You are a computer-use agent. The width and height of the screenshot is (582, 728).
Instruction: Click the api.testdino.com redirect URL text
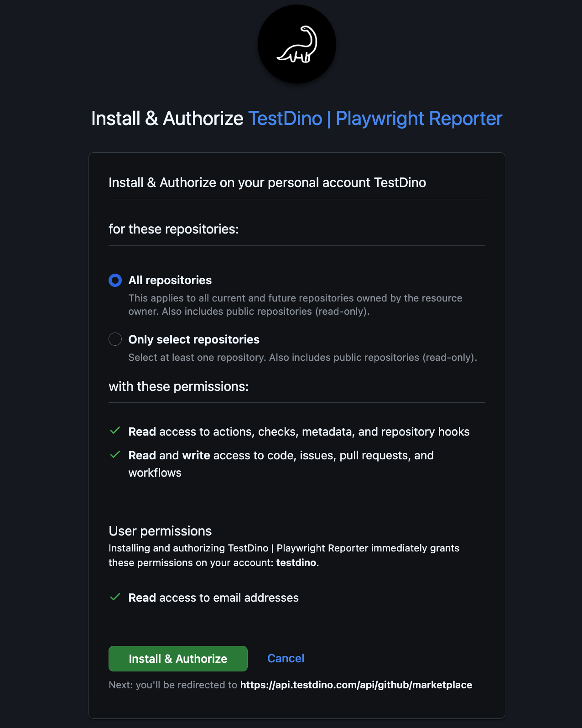point(356,685)
